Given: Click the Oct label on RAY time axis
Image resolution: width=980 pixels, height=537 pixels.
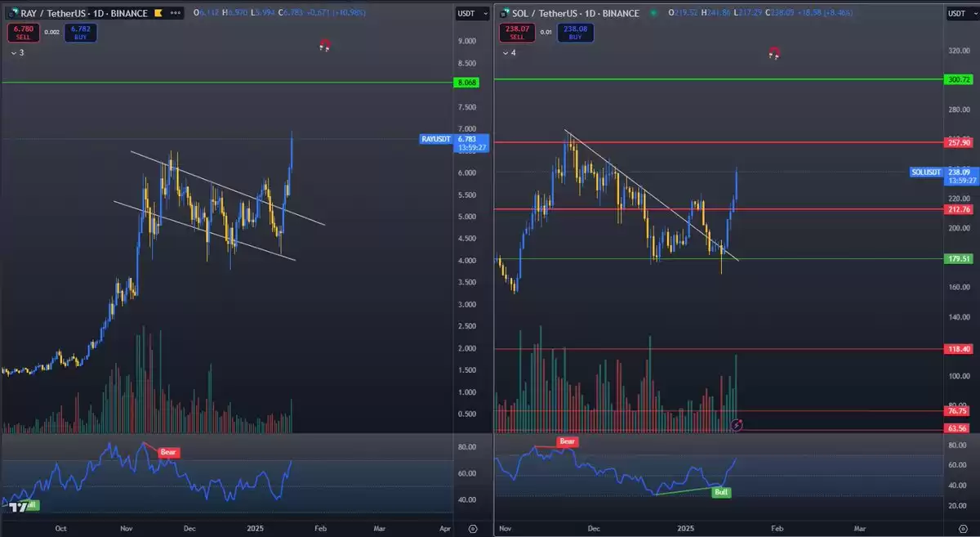Looking at the screenshot, I should [60, 528].
